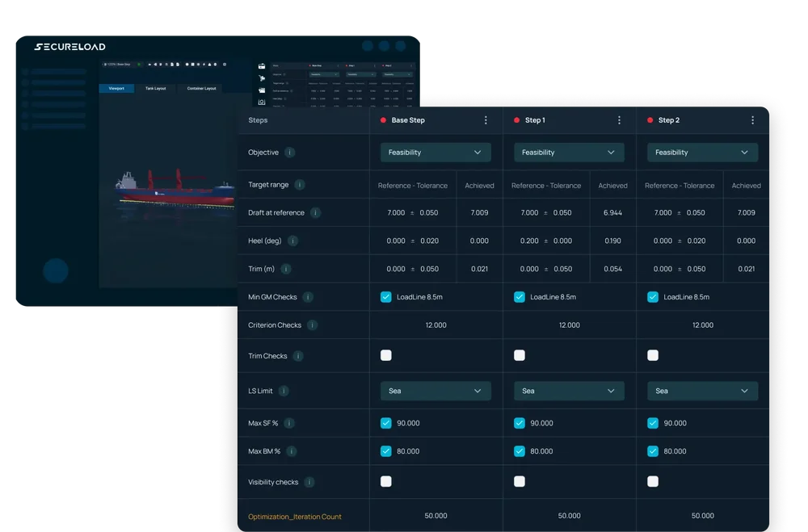Viewport: 808px width, 532px height.
Task: Uncheck Min GM LoadLine 8.5m for Step 2
Action: pyautogui.click(x=653, y=297)
